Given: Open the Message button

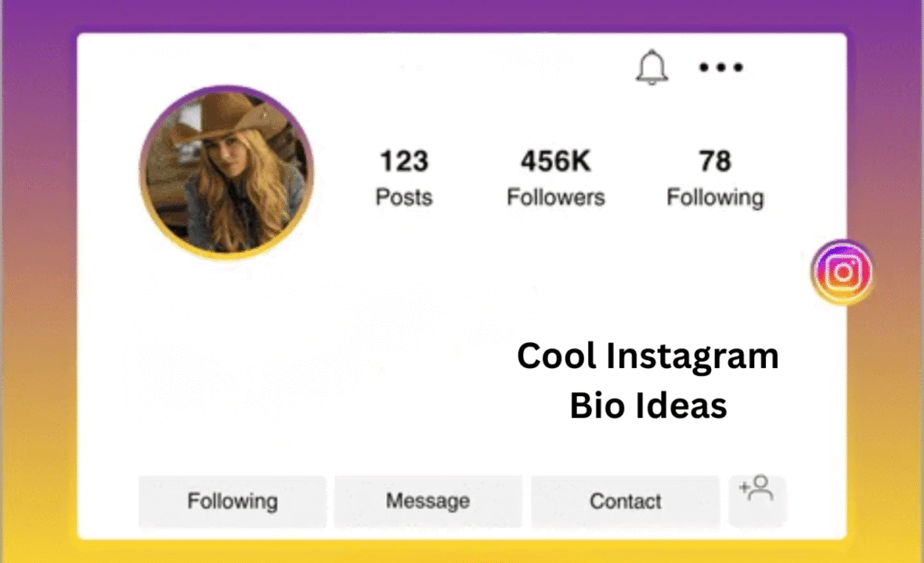Looking at the screenshot, I should point(427,501).
